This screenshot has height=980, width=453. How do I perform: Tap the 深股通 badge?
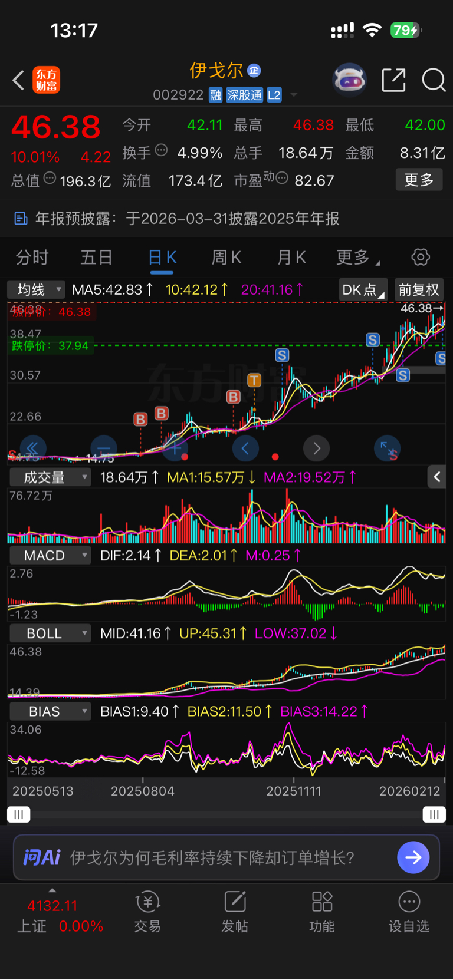[x=244, y=95]
